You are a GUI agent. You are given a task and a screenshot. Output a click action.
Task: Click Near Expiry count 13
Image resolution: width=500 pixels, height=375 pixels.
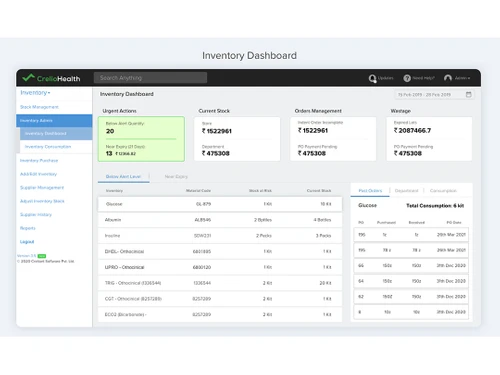point(109,153)
